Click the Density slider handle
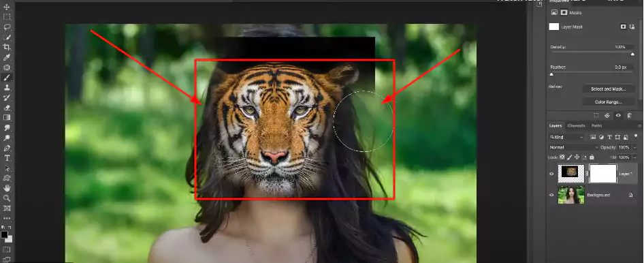The image size is (644, 263). pos(632,55)
